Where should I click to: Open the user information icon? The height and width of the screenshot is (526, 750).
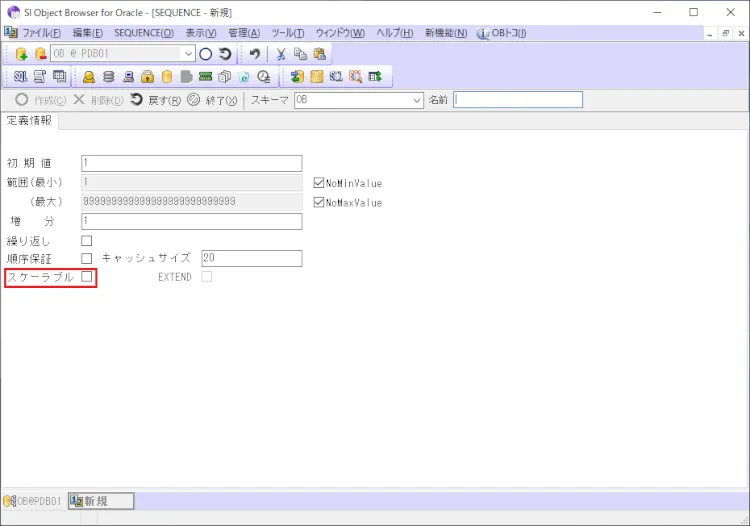coord(89,77)
